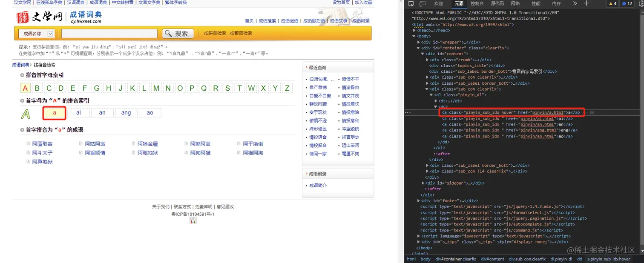Image resolution: width=644 pixels, height=263 pixels.
Task: Switch to the 元素 tab
Action: coord(459,3)
